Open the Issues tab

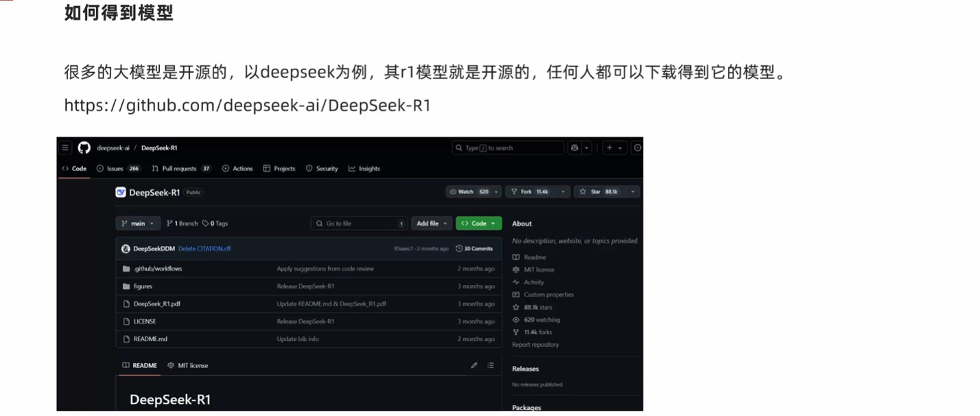pos(119,168)
